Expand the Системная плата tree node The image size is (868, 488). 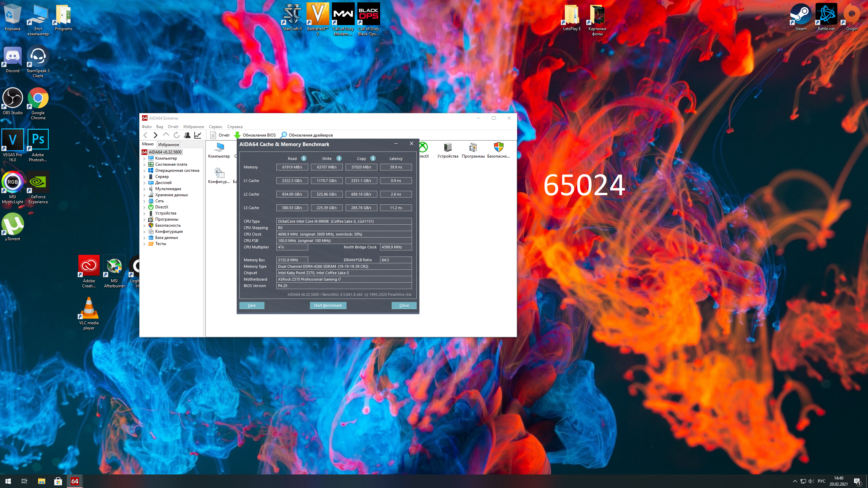[x=144, y=165]
